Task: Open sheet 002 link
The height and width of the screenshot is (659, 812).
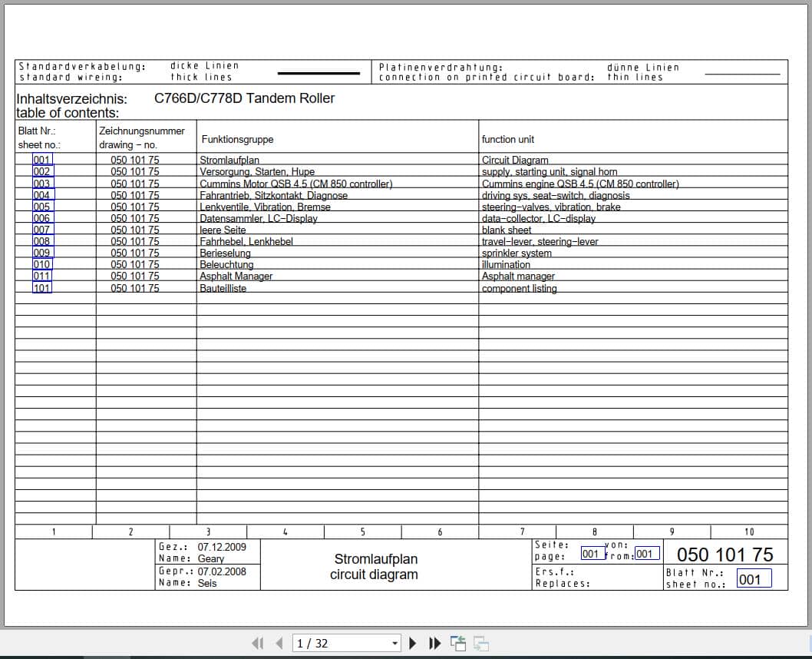Action: point(42,171)
